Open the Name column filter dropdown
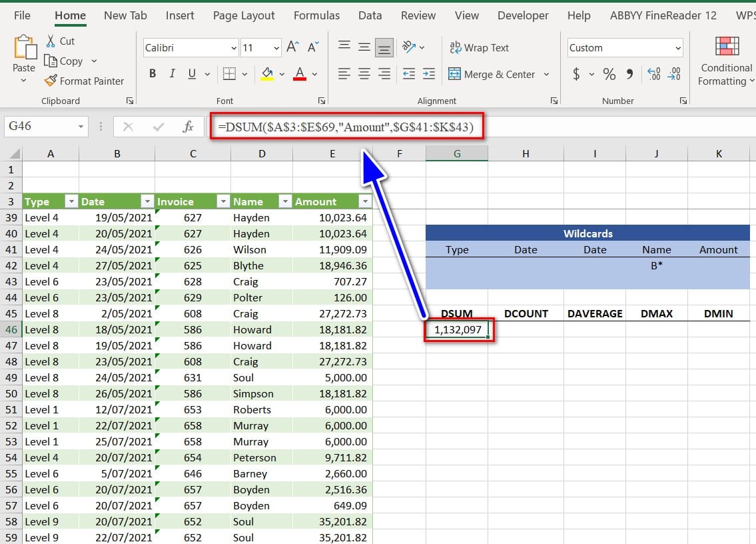756x544 pixels. point(284,201)
